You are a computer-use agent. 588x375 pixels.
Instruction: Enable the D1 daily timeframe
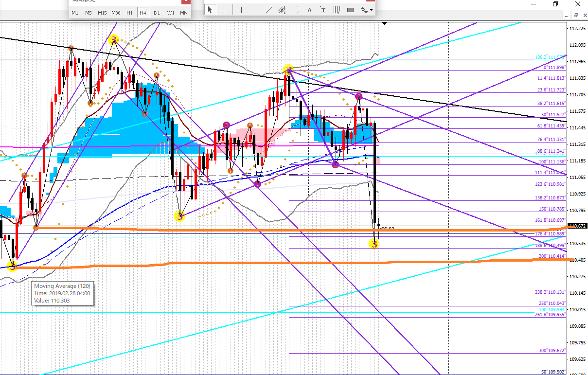(157, 13)
